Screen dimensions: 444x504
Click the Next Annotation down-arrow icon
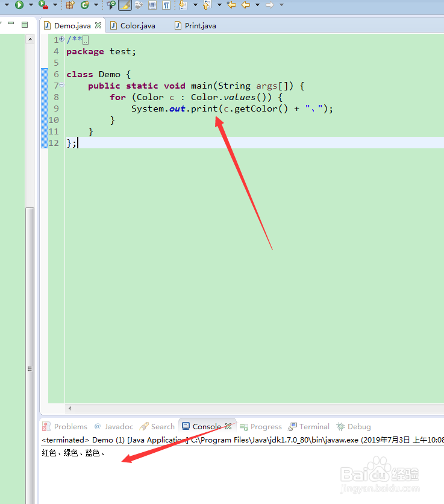[x=183, y=5]
